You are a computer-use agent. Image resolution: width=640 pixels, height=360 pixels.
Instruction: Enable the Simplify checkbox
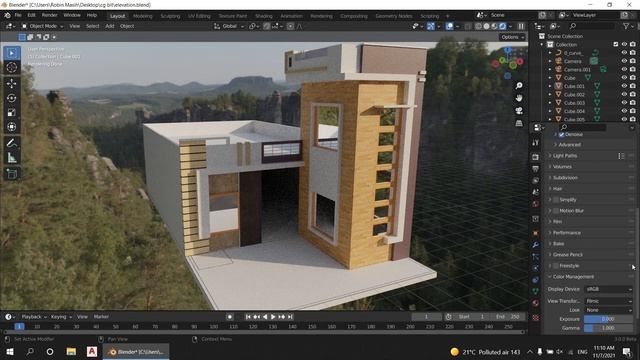556,200
